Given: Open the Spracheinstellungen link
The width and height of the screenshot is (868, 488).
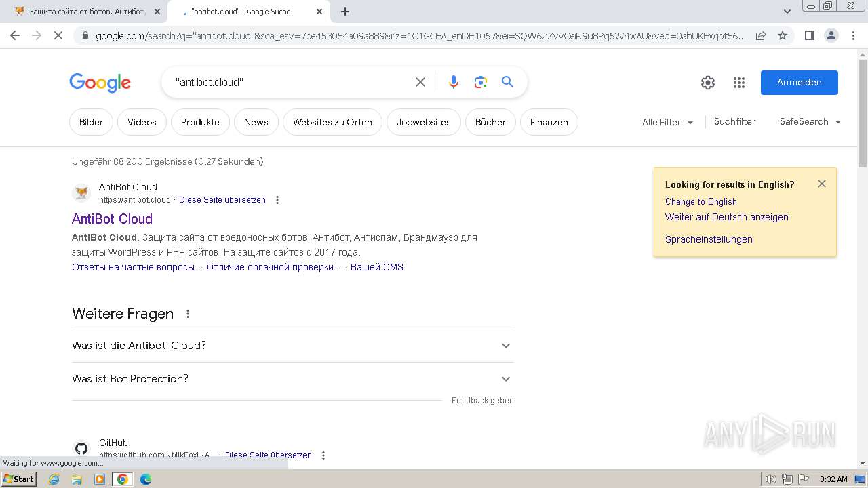Looking at the screenshot, I should [x=709, y=239].
